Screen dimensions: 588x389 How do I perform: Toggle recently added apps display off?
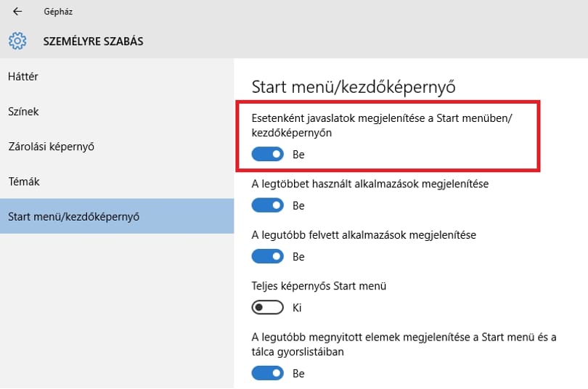pos(267,256)
